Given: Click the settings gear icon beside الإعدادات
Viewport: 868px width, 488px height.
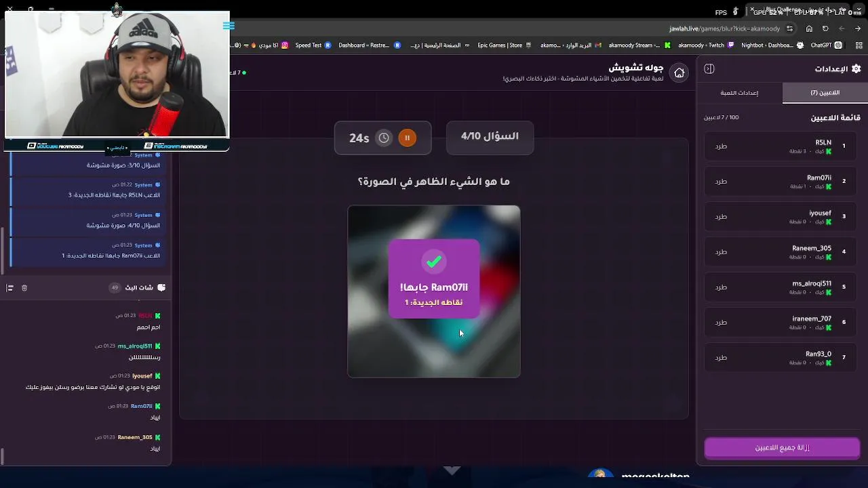Looking at the screenshot, I should pyautogui.click(x=856, y=68).
